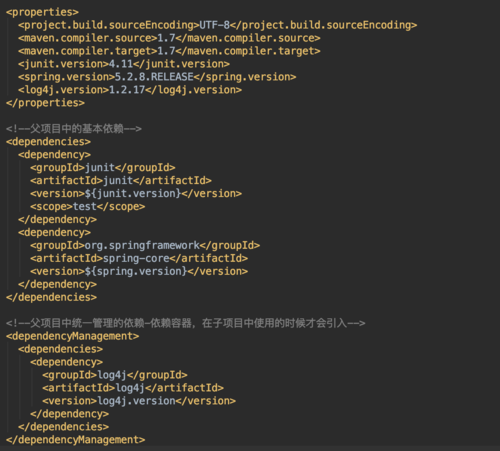Click the log4j.version text inside the version tag
Image resolution: width=500 pixels, height=451 pixels.
point(136,401)
